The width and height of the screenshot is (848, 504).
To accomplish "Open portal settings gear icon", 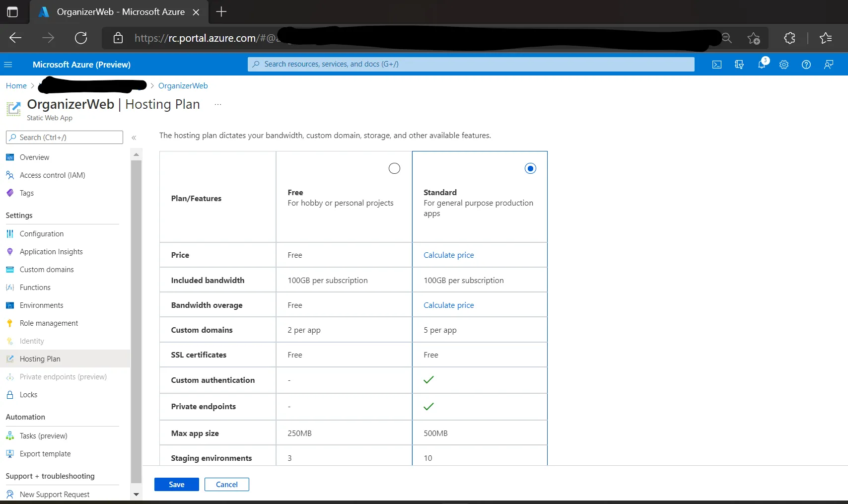I will [784, 65].
